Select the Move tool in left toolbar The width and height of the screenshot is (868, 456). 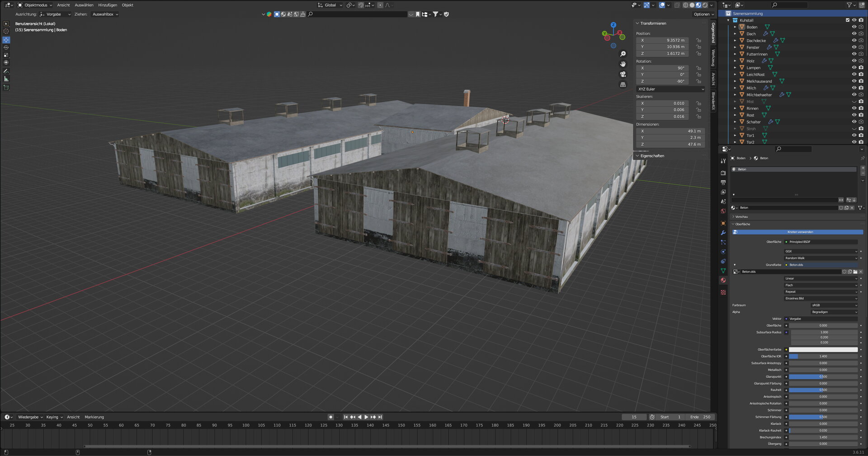point(6,40)
